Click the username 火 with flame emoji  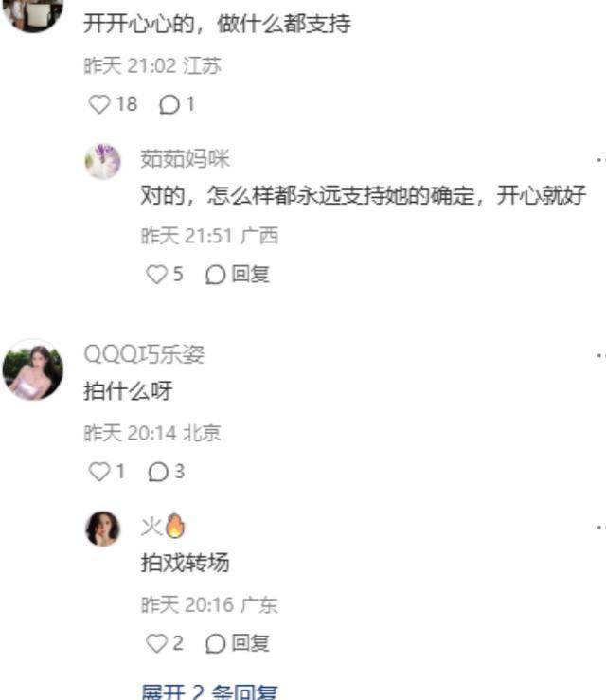(163, 527)
